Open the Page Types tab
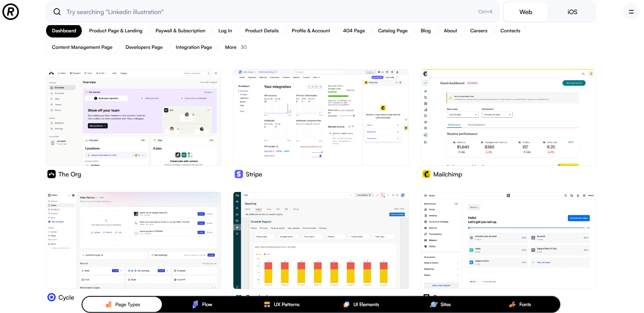The image size is (644, 313). point(122,304)
